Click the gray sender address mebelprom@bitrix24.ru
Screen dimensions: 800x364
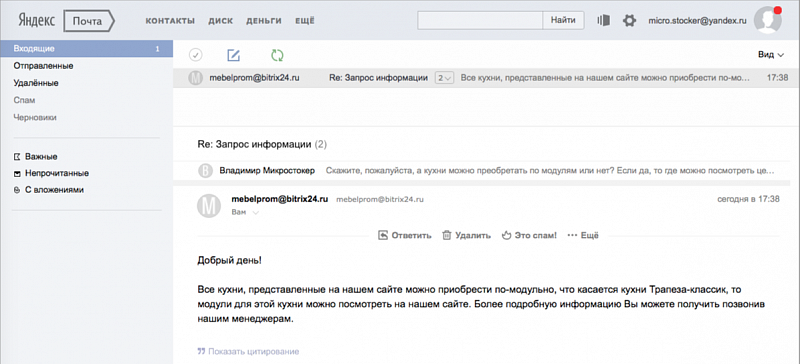coord(380,200)
